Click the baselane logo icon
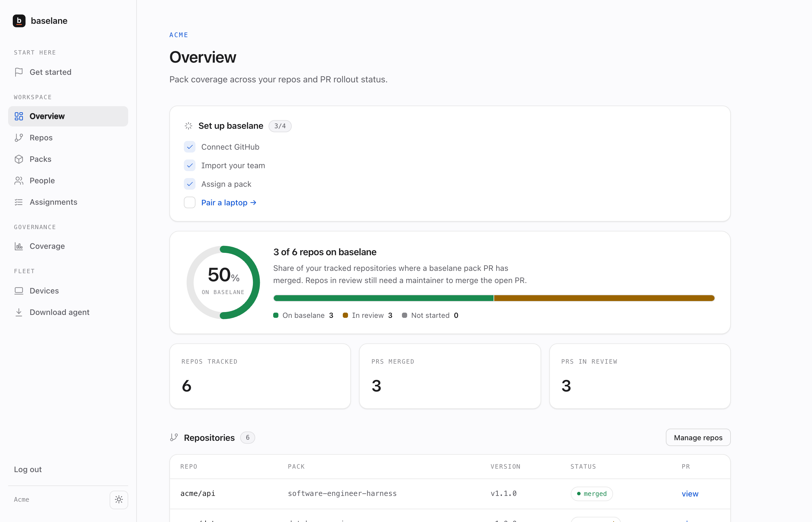This screenshot has width=812, height=522. [x=19, y=21]
